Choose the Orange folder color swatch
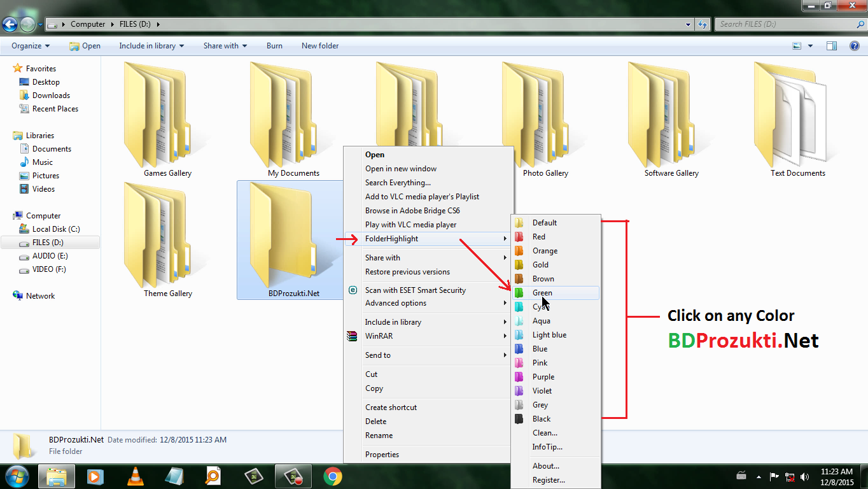Screen dimensions: 868x489 (519, 251)
